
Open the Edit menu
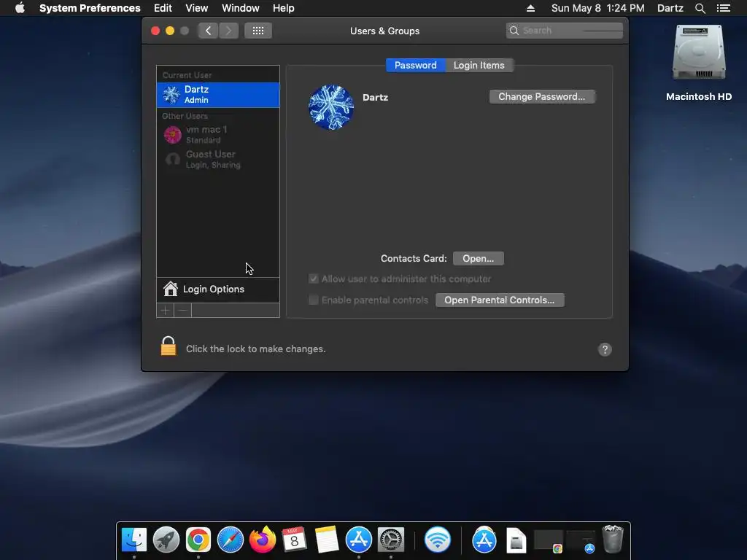point(163,8)
